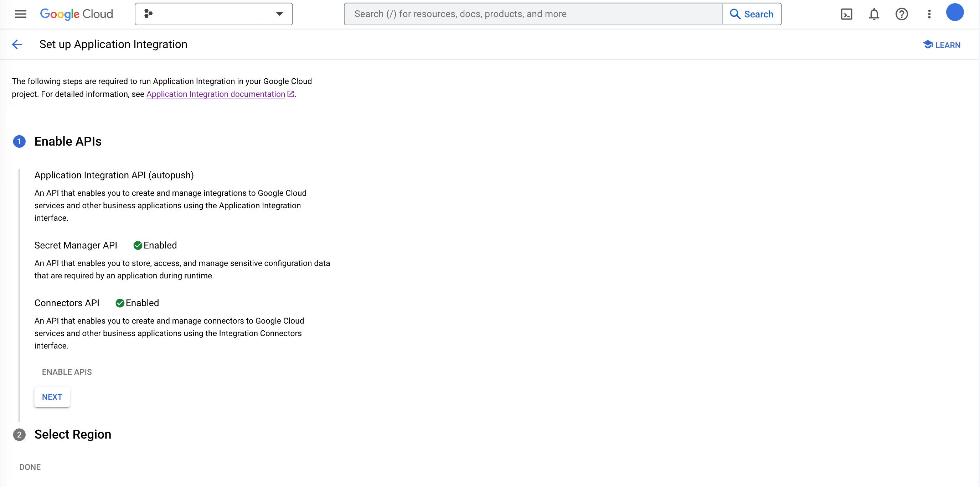Expand the Select Region section
Image resolution: width=980 pixels, height=487 pixels.
73,434
